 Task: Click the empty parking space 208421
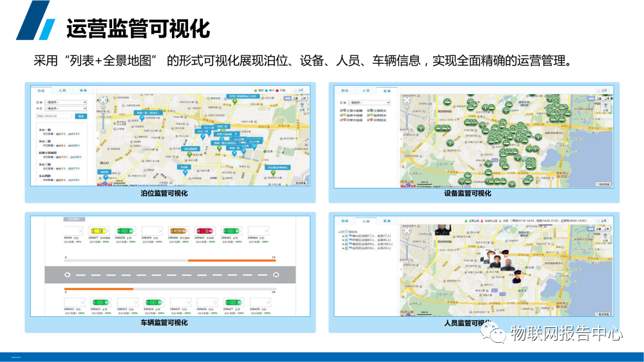click(x=74, y=303)
